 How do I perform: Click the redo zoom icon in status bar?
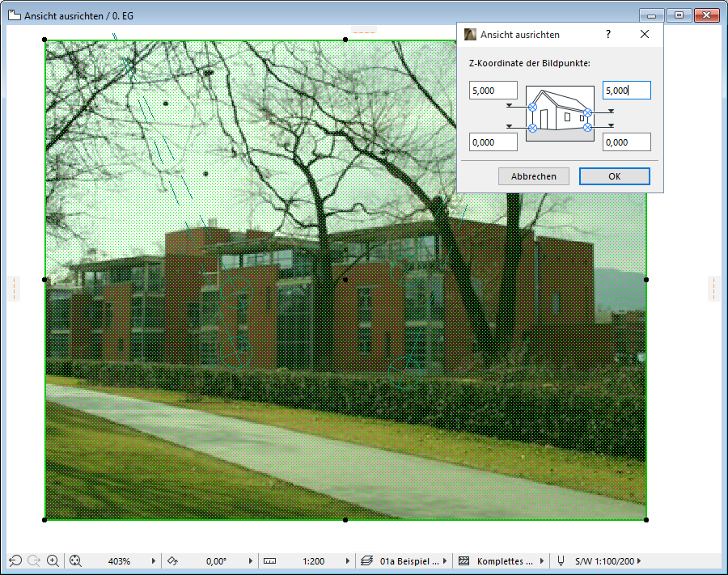(34, 560)
